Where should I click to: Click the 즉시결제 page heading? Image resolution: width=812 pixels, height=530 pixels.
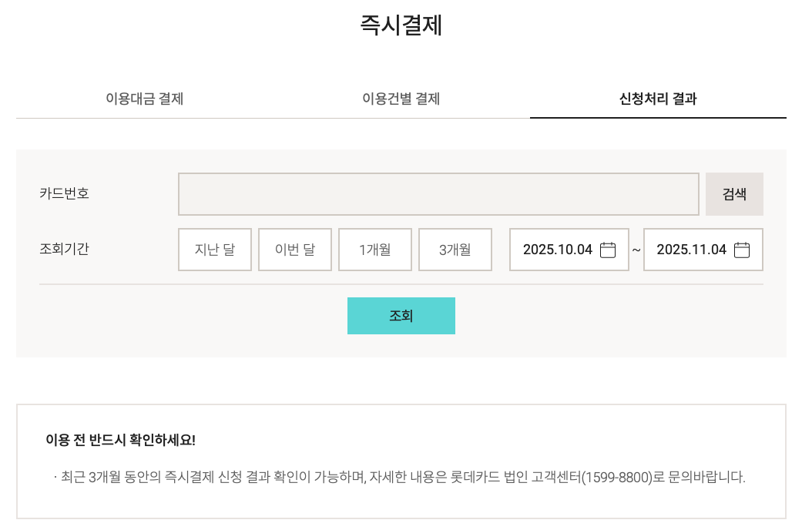point(401,25)
